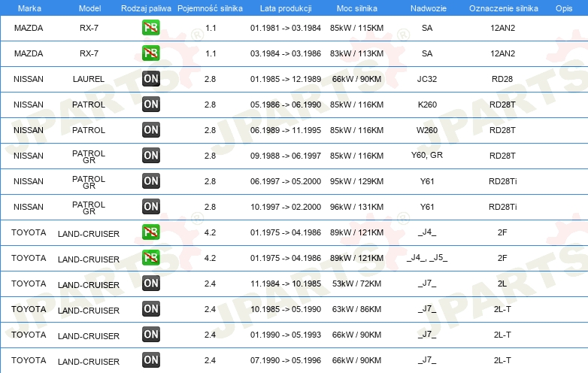Click the ON icon in the LAND-CRUISER 01.1990 row

tap(150, 335)
